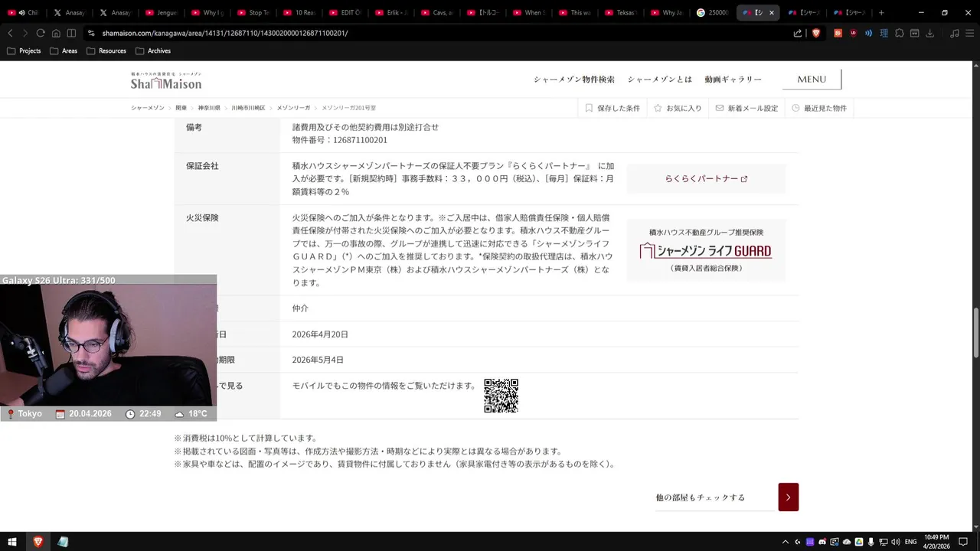
Task: Open the Areas bookmarks folder
Action: coord(64,51)
